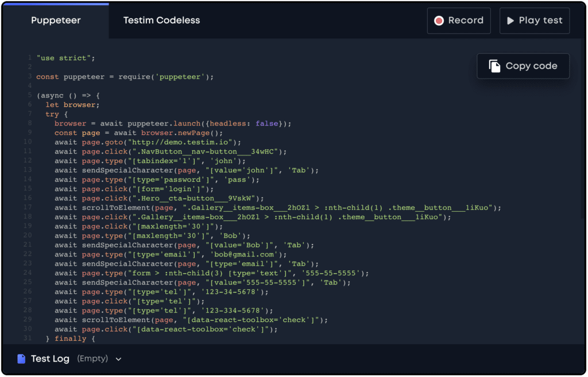Viewport: 588px width, 377px height.
Task: Click the page.goto demo.testim.io line
Action: [148, 142]
